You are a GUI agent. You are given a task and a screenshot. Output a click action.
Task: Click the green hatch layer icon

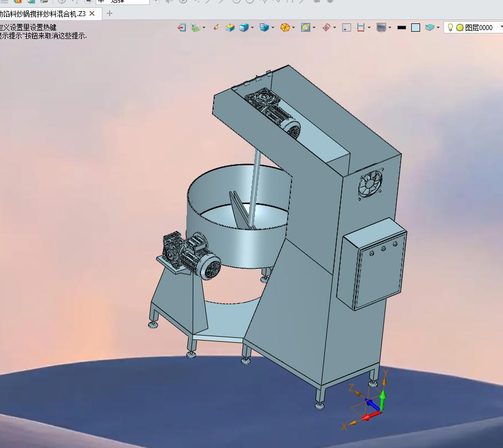click(195, 28)
